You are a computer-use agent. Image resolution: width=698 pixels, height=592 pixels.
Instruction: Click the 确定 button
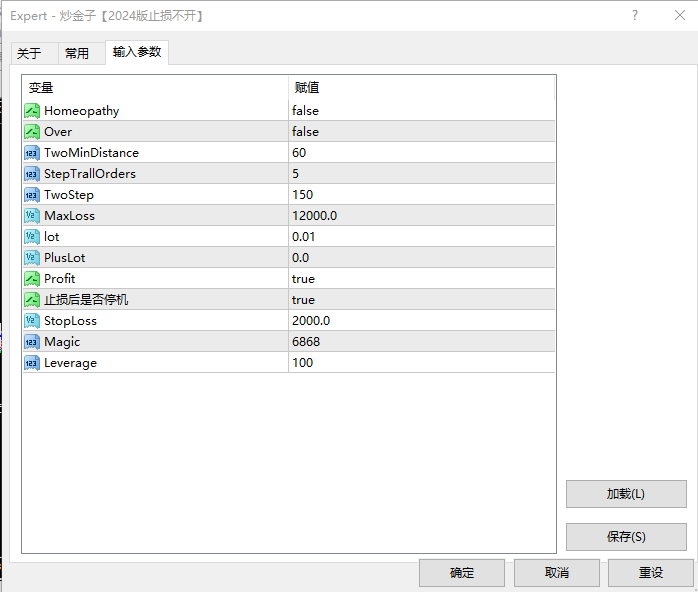point(462,572)
